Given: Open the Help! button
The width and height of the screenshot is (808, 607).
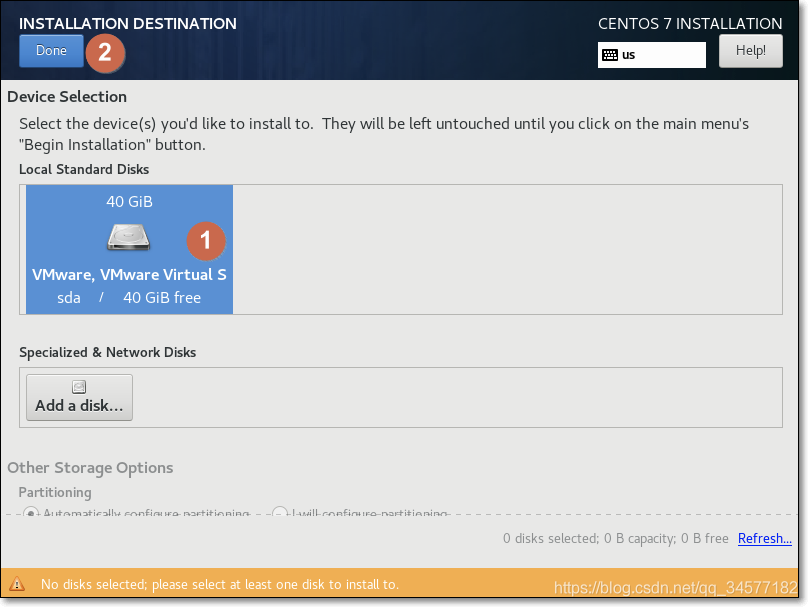Looking at the screenshot, I should coord(750,50).
